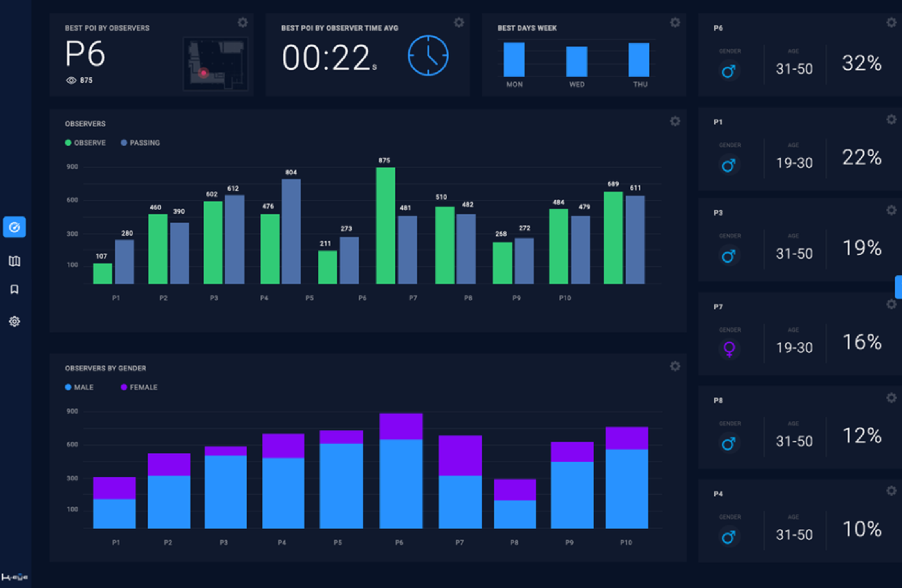Click male gender icon in P4 card
902x588 pixels.
[x=729, y=537]
